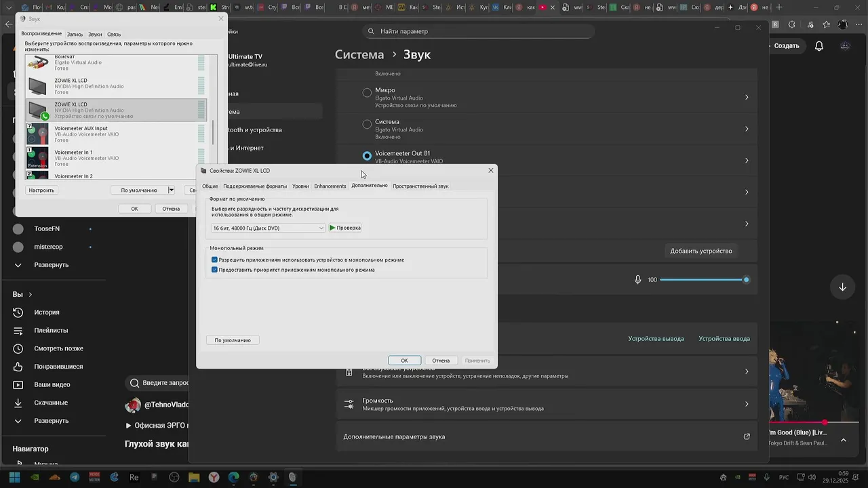868x488 pixels.
Task: Click Отмена in ZOWIE properties dialog
Action: pyautogui.click(x=441, y=361)
